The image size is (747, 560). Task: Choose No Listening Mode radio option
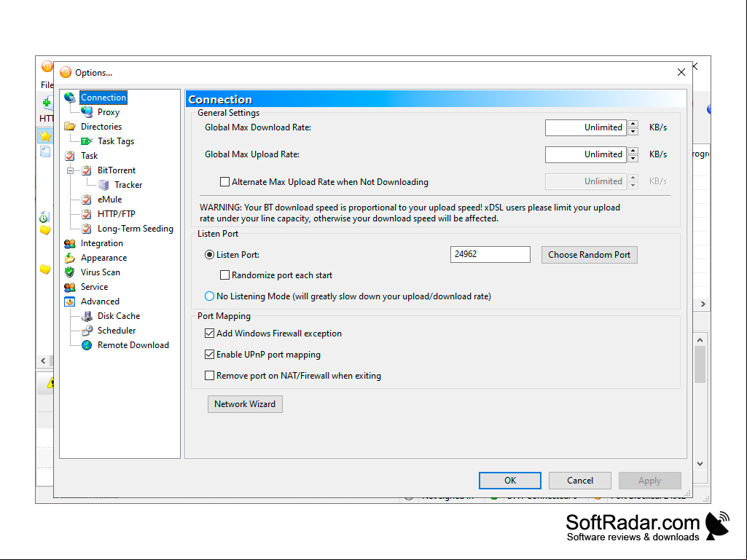[x=209, y=296]
